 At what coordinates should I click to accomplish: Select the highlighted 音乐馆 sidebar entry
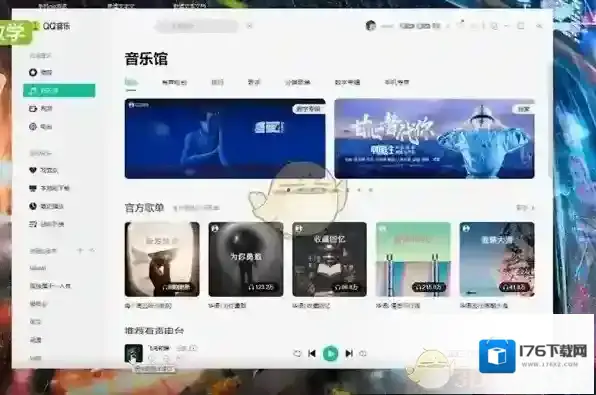point(59,91)
